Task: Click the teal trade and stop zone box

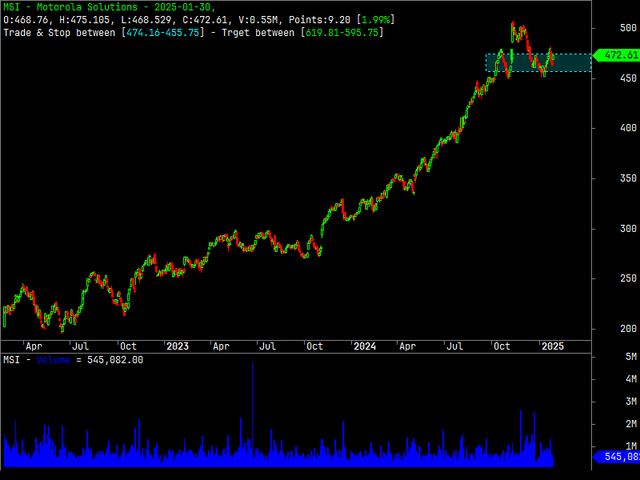Action: point(538,63)
